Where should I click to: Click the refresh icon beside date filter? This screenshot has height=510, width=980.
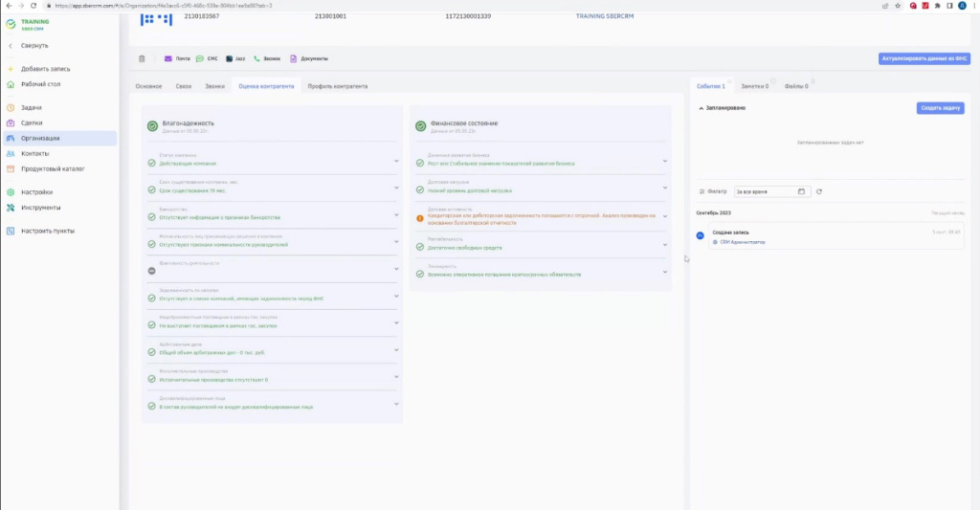pyautogui.click(x=819, y=191)
